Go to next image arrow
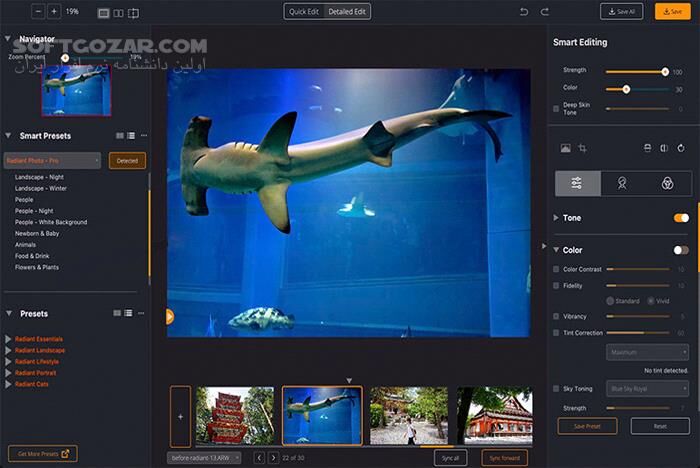The image size is (700, 468). coord(273,458)
